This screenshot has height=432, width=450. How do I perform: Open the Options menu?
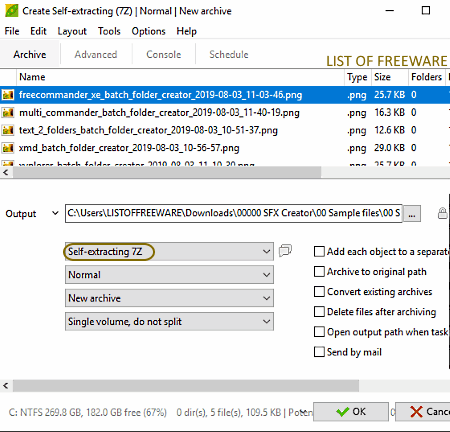pos(148,31)
